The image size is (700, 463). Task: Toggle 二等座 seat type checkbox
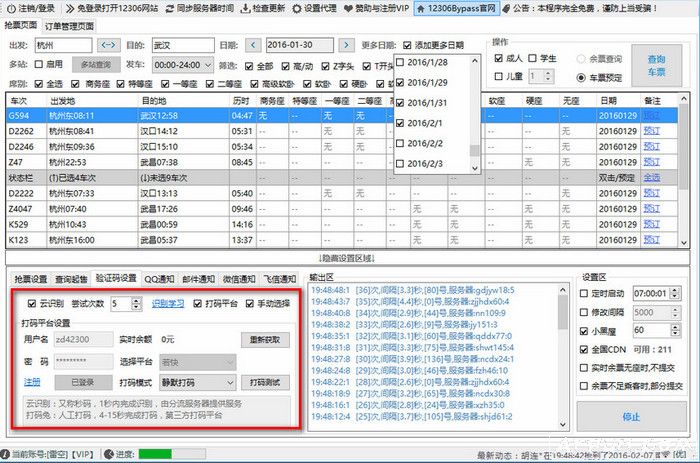point(209,83)
